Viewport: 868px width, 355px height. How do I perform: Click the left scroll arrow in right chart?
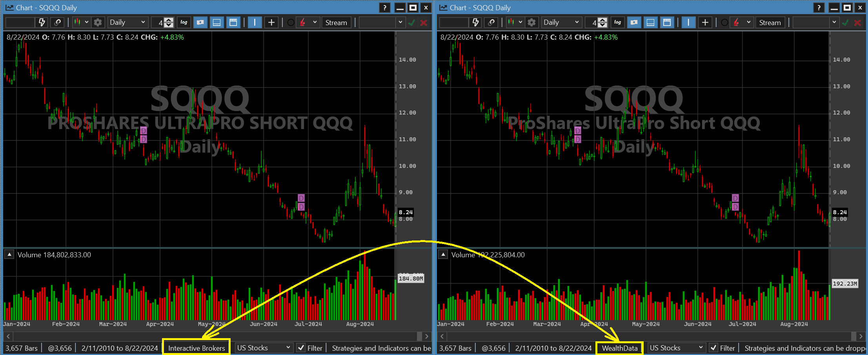[442, 336]
